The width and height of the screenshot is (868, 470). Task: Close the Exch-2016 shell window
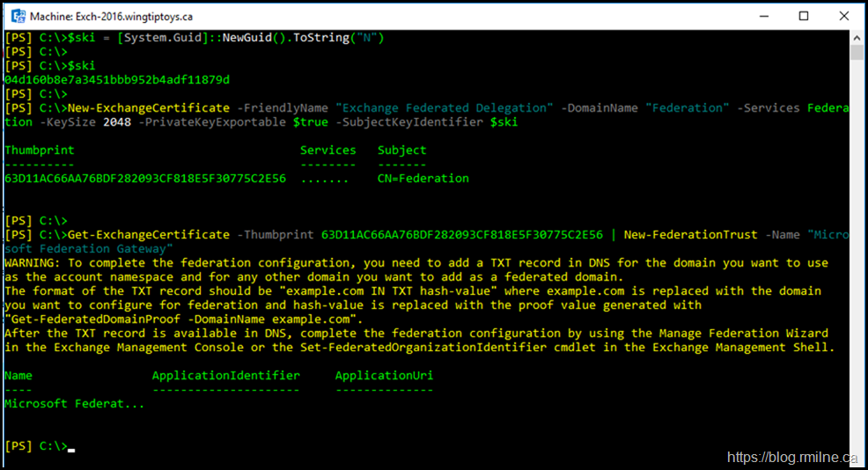tap(844, 16)
